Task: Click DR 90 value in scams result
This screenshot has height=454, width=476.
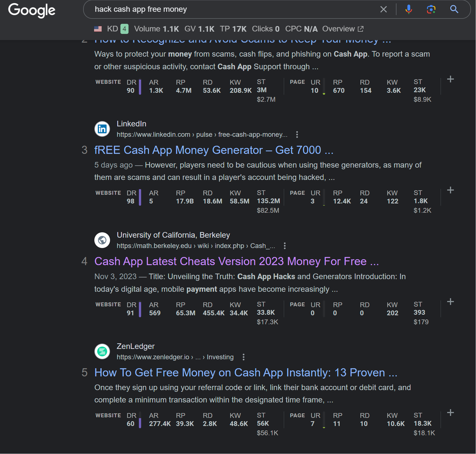Action: 130,91
